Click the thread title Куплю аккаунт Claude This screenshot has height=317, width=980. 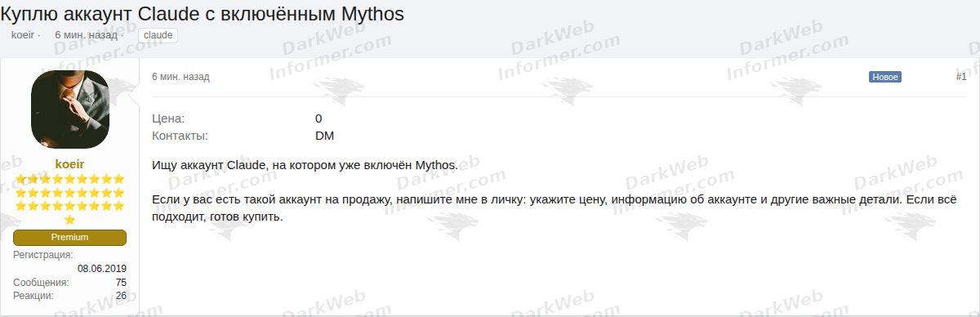click(202, 13)
